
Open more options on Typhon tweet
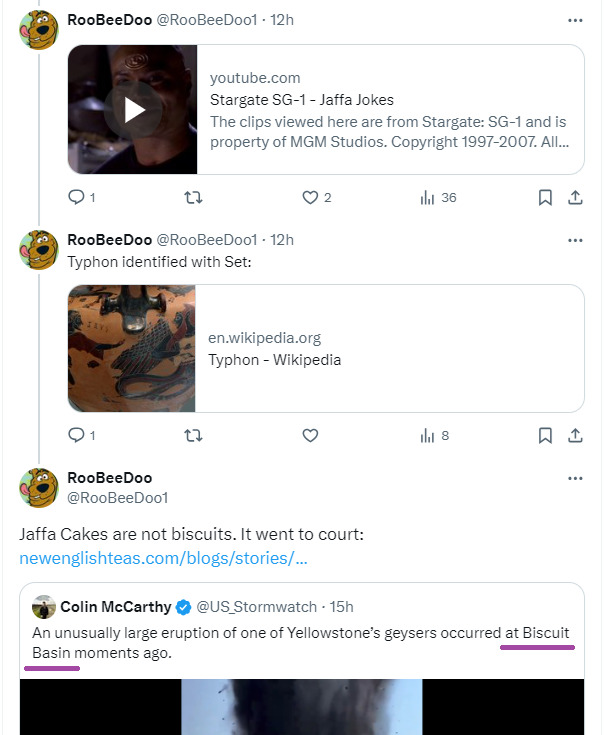575,240
